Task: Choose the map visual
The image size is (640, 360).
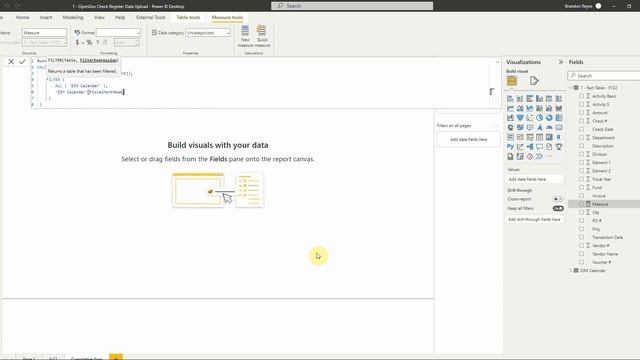Action: [x=510, y=127]
